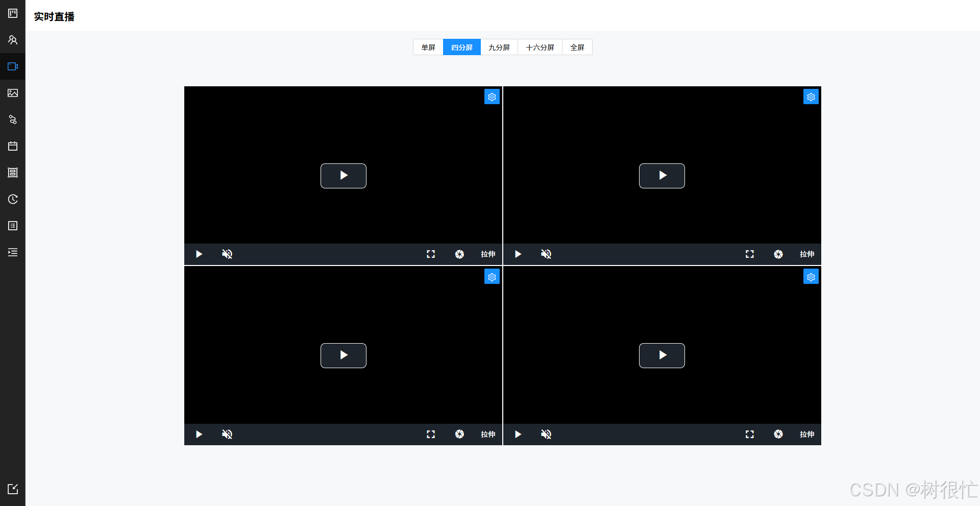The width and height of the screenshot is (980, 506).
Task: Open the image gallery sidebar icon
Action: [x=13, y=93]
